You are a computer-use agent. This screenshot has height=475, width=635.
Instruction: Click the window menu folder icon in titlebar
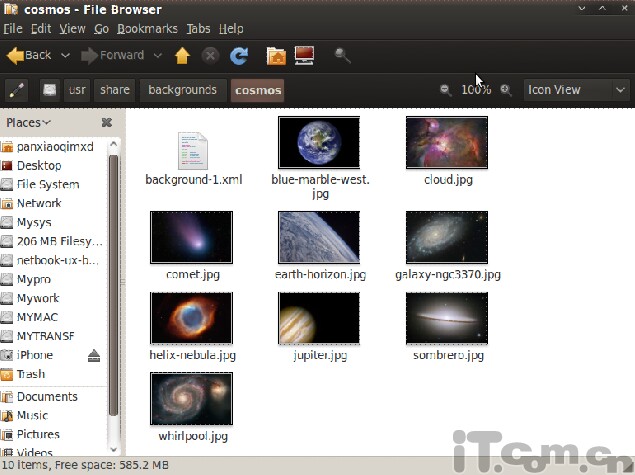11,9
